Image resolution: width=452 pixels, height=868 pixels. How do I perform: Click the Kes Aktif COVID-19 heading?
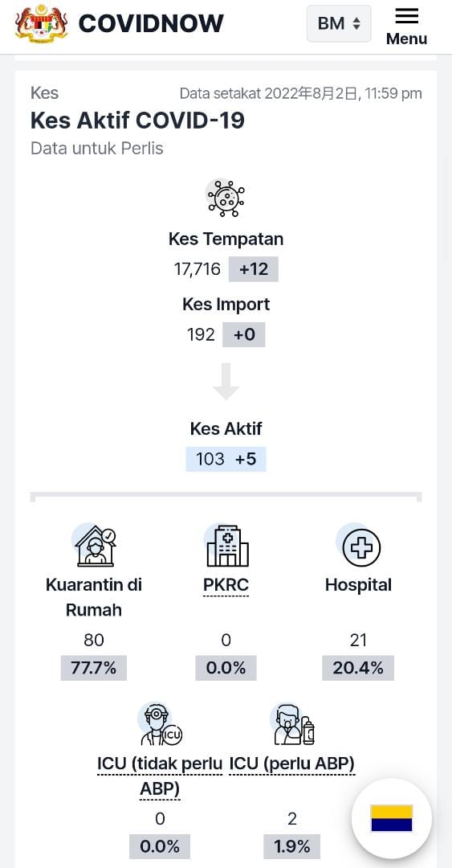[138, 120]
